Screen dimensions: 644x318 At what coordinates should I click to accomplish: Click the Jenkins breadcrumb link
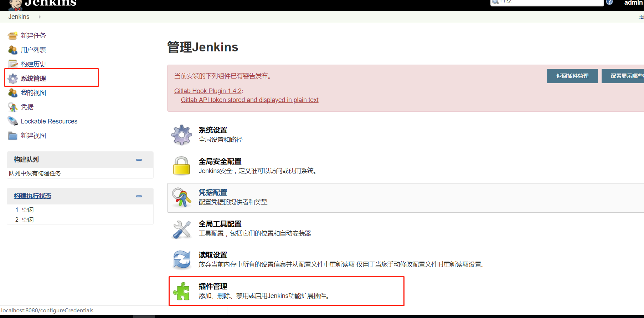pyautogui.click(x=19, y=17)
